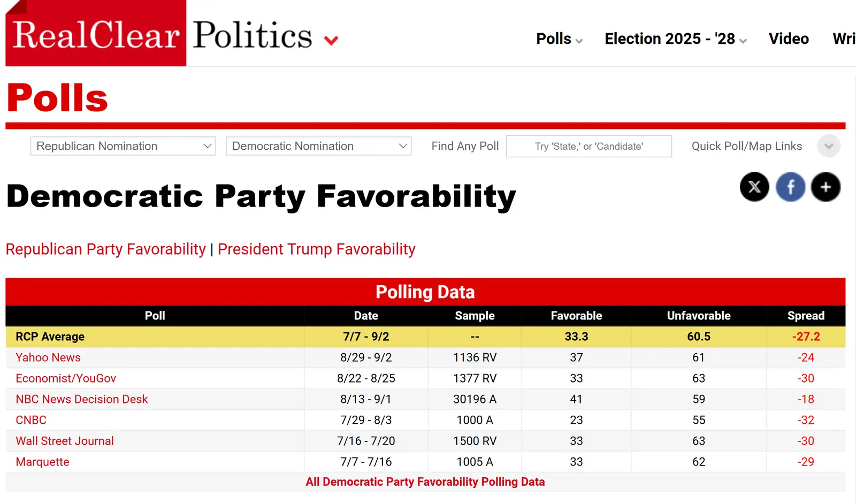The width and height of the screenshot is (856, 504).
Task: Open President Trump Favorability link
Action: tap(316, 249)
